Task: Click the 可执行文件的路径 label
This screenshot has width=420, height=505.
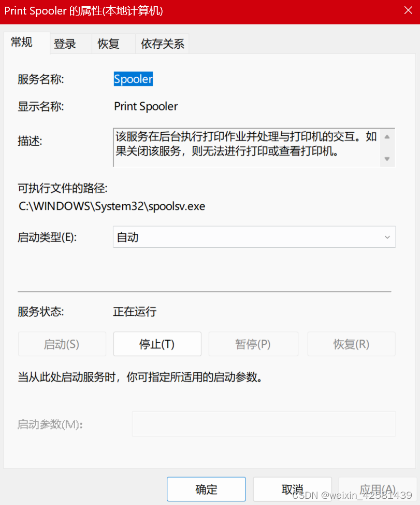Action: (63, 188)
